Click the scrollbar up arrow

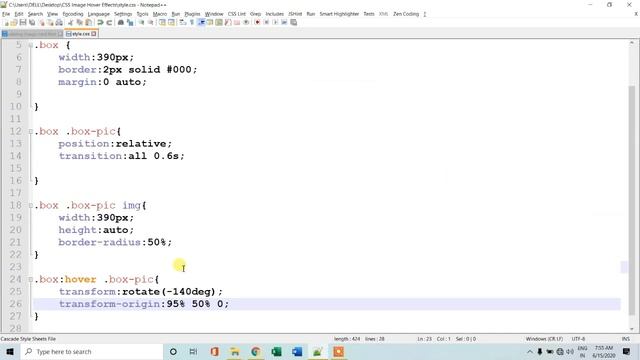[631, 42]
